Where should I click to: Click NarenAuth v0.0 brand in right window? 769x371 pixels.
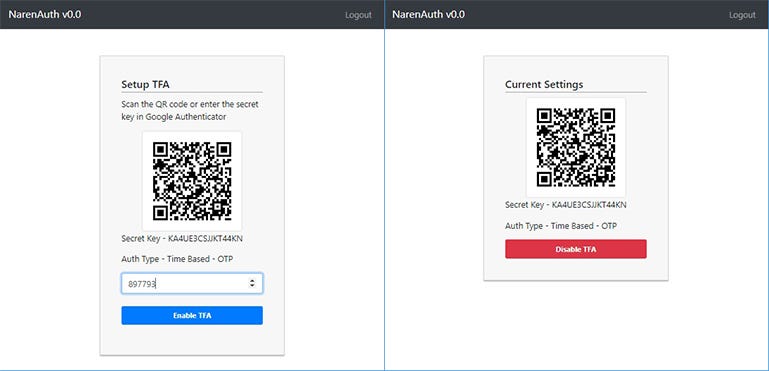click(429, 14)
